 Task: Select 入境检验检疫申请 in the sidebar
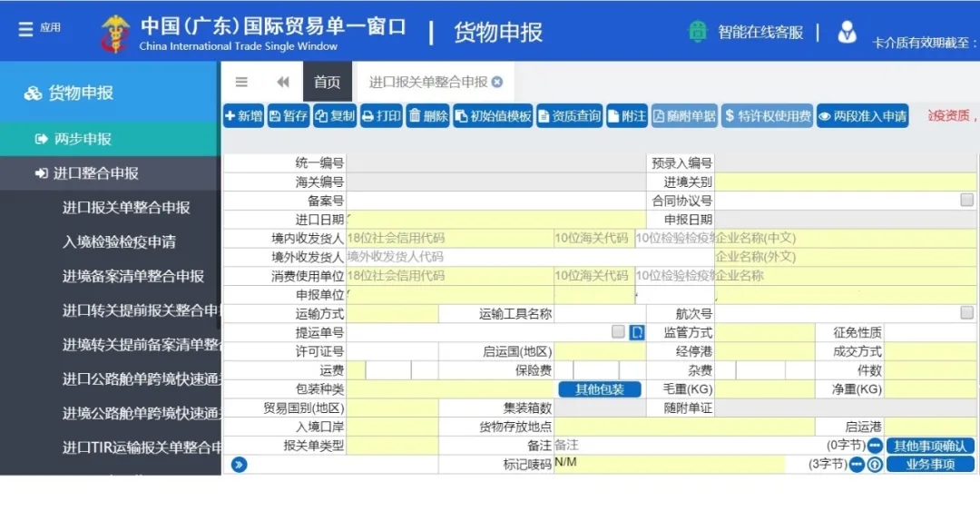click(x=119, y=242)
